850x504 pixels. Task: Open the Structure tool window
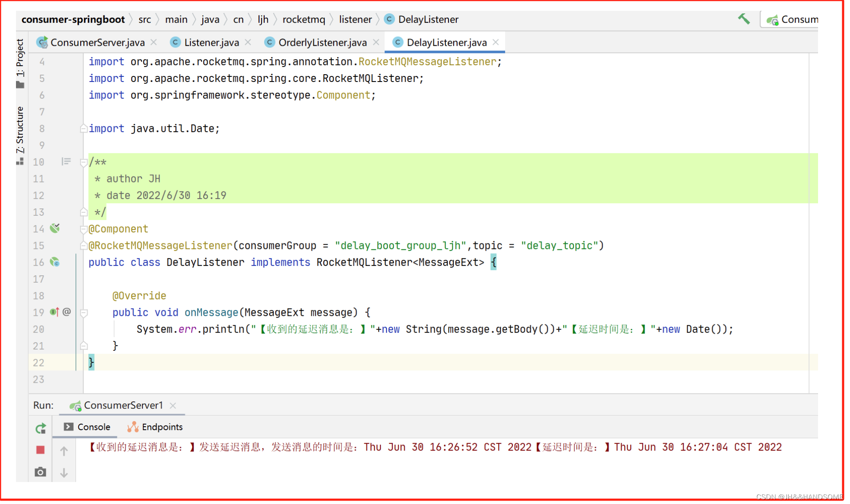coord(20,135)
